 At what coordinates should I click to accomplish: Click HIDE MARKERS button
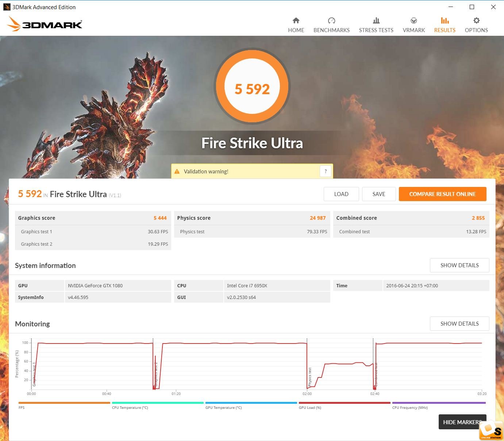(x=462, y=422)
